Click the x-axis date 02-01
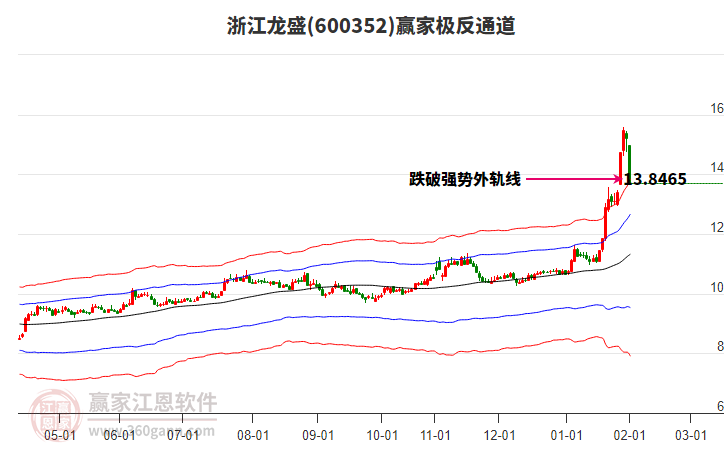The height and width of the screenshot is (450, 726). tap(629, 435)
